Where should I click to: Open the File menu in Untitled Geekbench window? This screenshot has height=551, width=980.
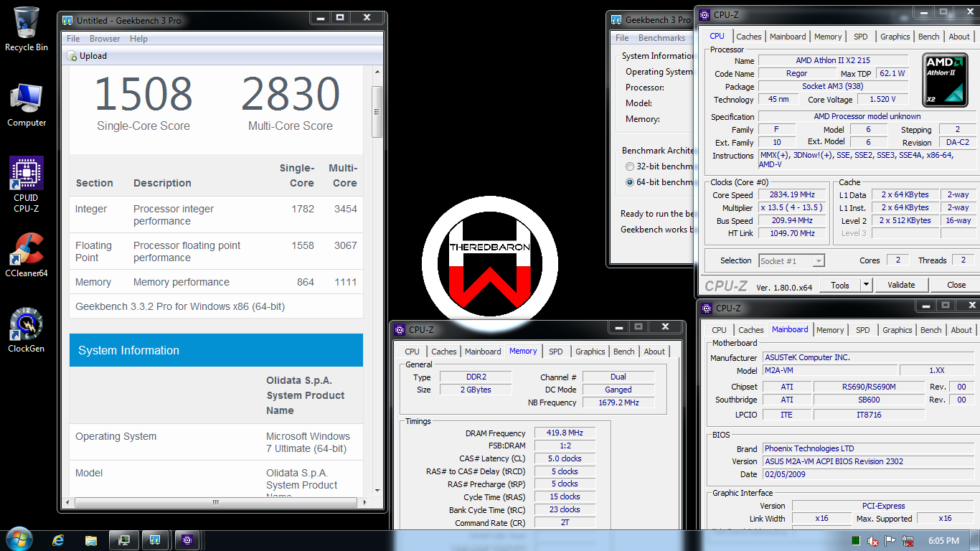tap(73, 39)
